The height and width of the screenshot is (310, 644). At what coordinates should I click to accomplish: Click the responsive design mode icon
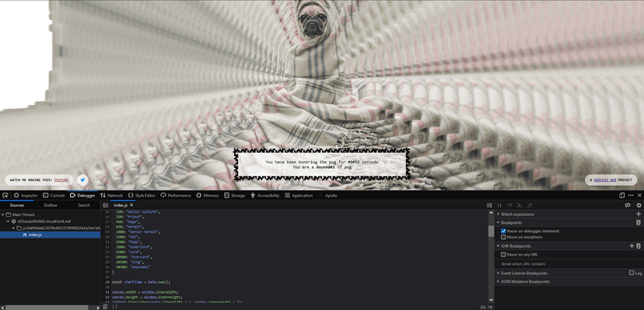(621, 196)
